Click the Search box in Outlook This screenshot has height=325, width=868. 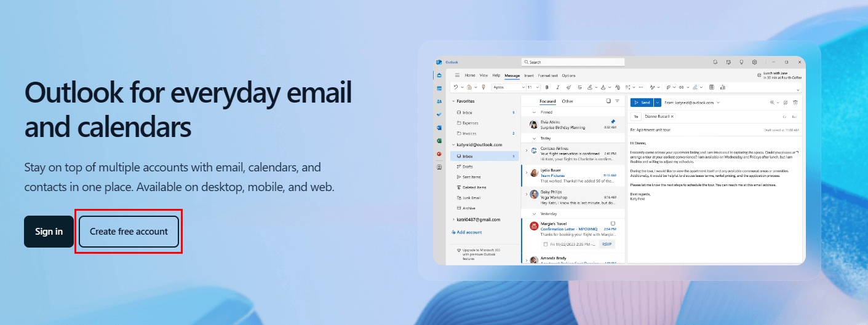573,62
